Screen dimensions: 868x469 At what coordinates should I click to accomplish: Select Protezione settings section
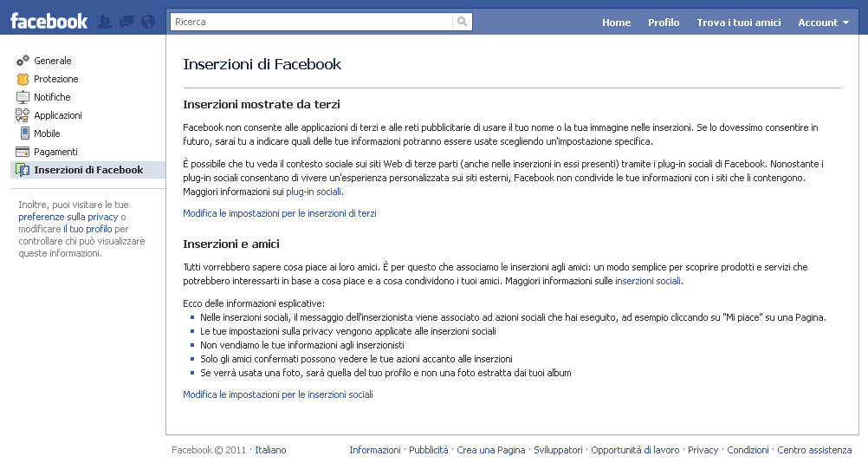[56, 79]
